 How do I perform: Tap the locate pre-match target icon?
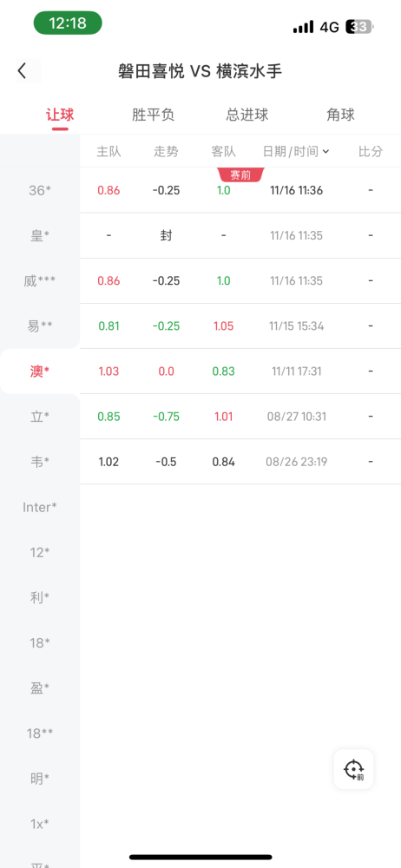[353, 769]
